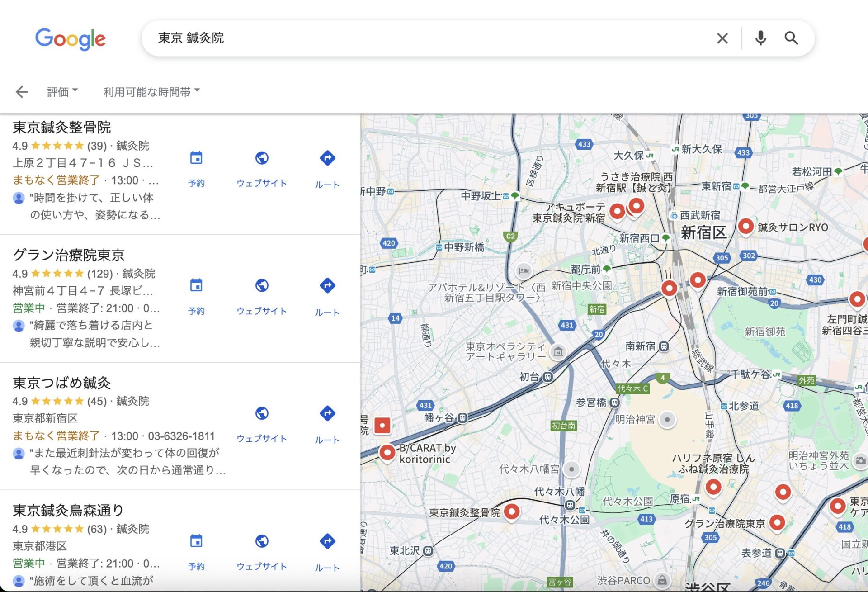Click the review snippet "綺麗で落ち着ける店内と

point(91,326)
